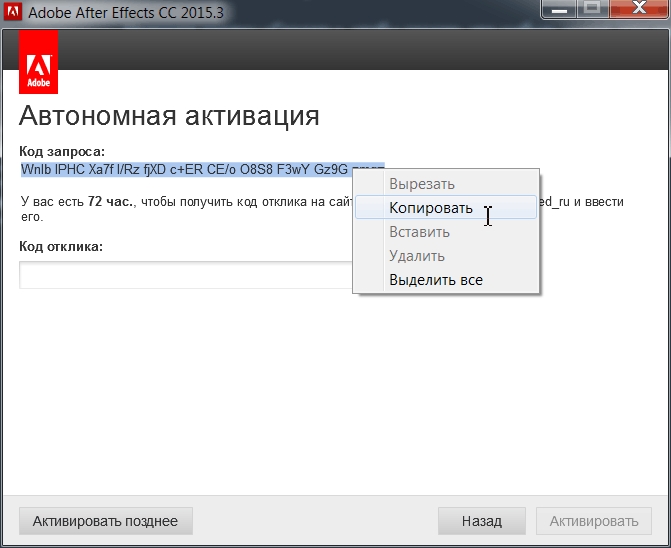Choose Удалить from the context menu
Viewport: 671px width, 548px height.
click(445, 256)
